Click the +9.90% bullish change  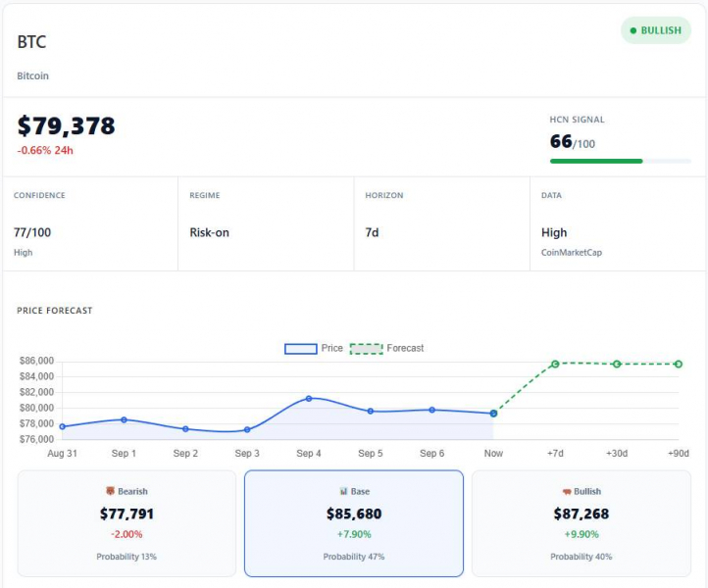(582, 534)
